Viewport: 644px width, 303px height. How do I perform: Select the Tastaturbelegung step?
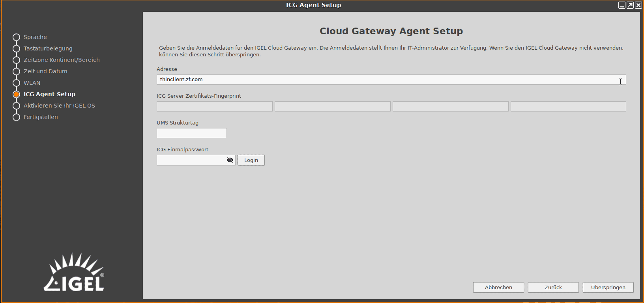coord(48,48)
